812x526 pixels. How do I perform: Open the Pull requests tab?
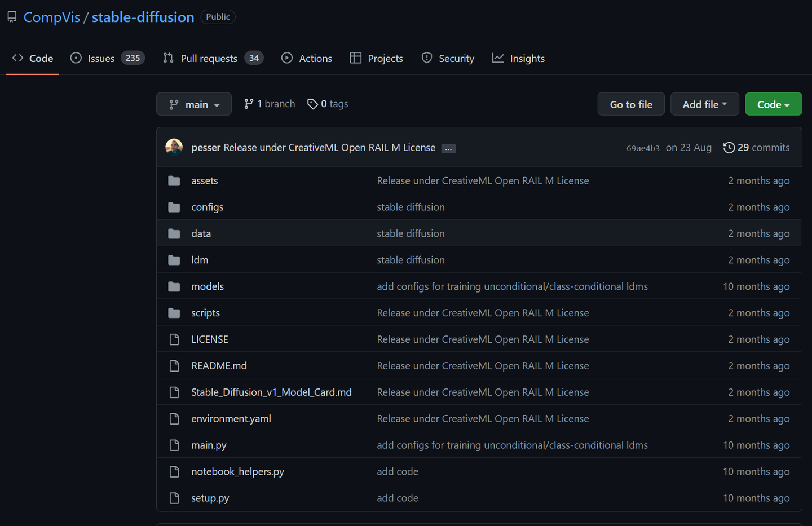pos(213,58)
